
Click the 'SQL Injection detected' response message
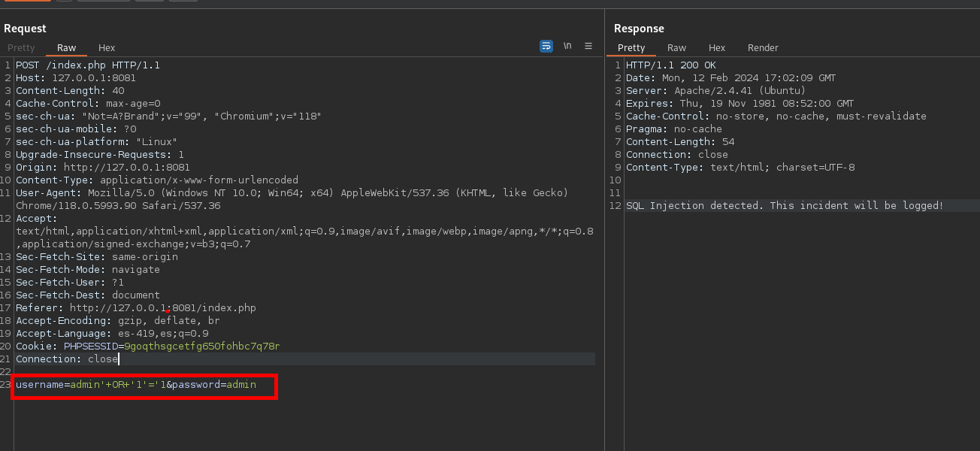coord(784,206)
